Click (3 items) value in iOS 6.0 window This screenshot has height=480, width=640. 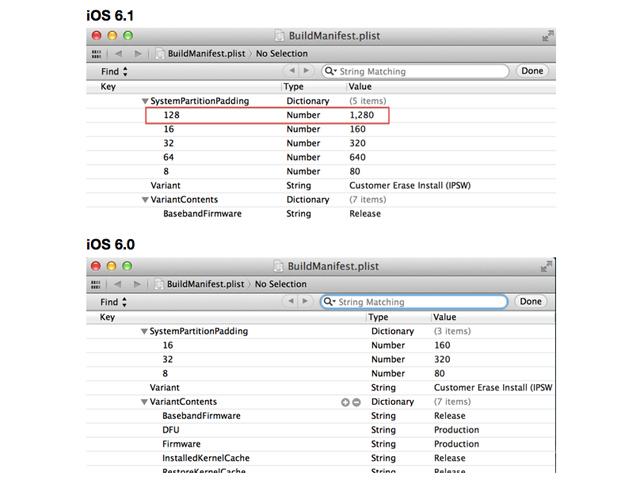click(x=452, y=331)
